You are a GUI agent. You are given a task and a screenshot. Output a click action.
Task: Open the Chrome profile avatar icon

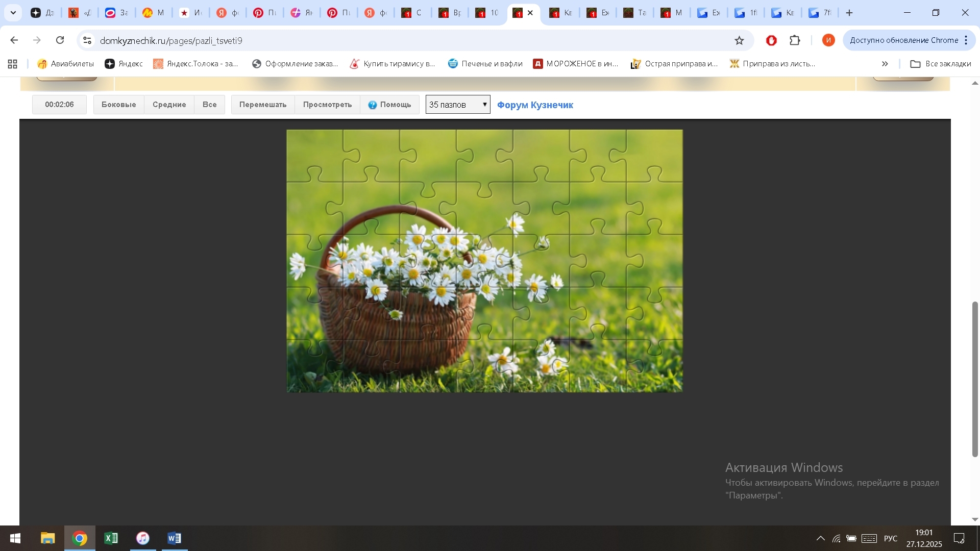828,40
